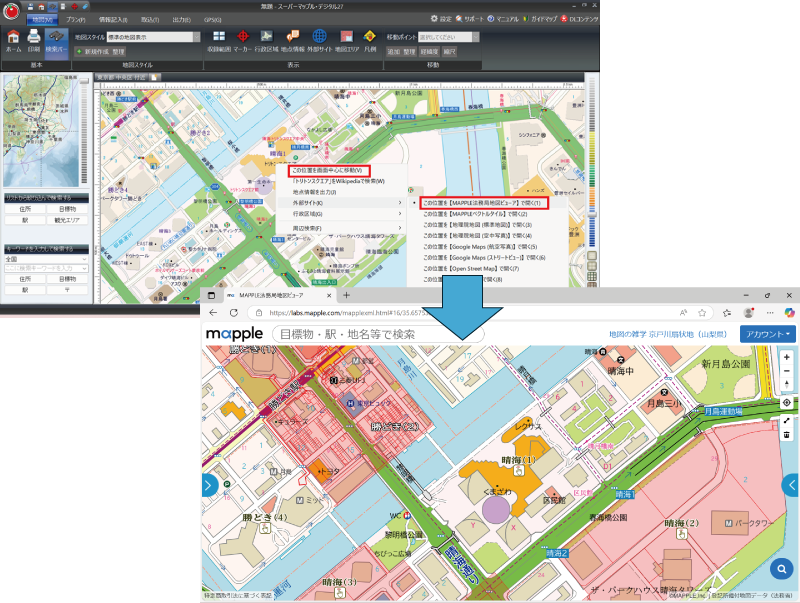Click 新規作成 button in 地図スタイル group

[93, 52]
